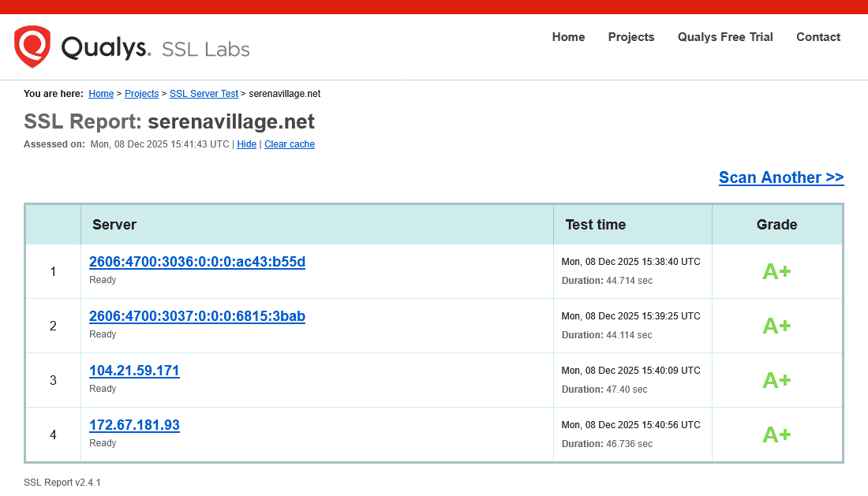Click the A+ grade for server 104.21.59.171
Viewport: 868px width, 496px height.
(776, 380)
